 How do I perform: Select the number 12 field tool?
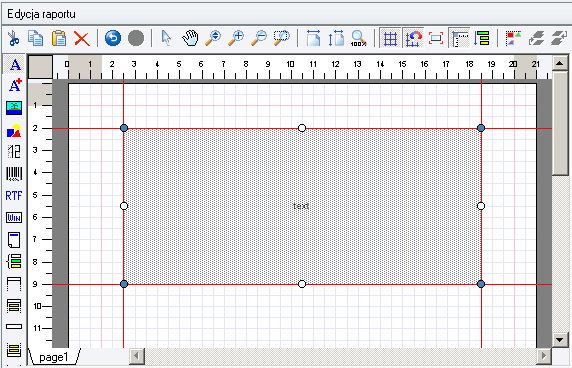14,151
